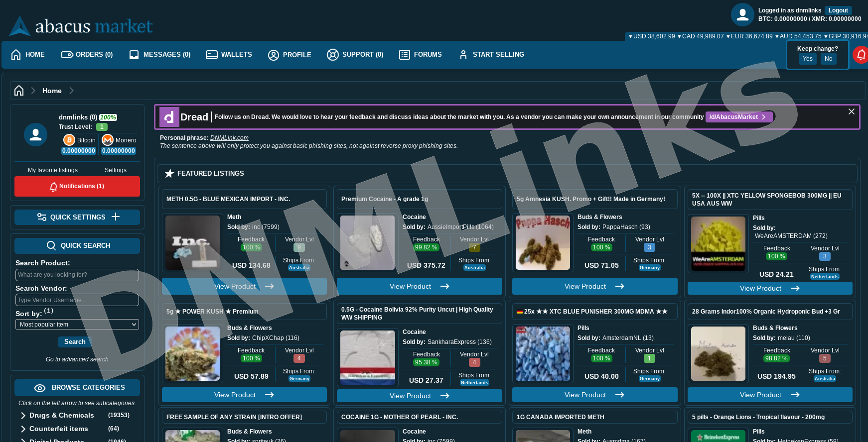This screenshot has height=442, width=868.
Task: Open the CAD 49,989.07 currency dropdown
Action: [701, 36]
